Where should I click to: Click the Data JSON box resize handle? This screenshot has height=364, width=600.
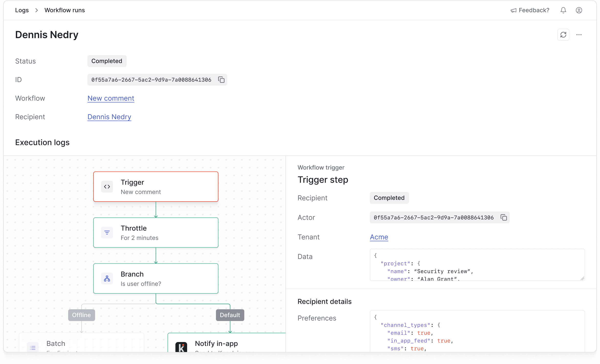coord(582,278)
